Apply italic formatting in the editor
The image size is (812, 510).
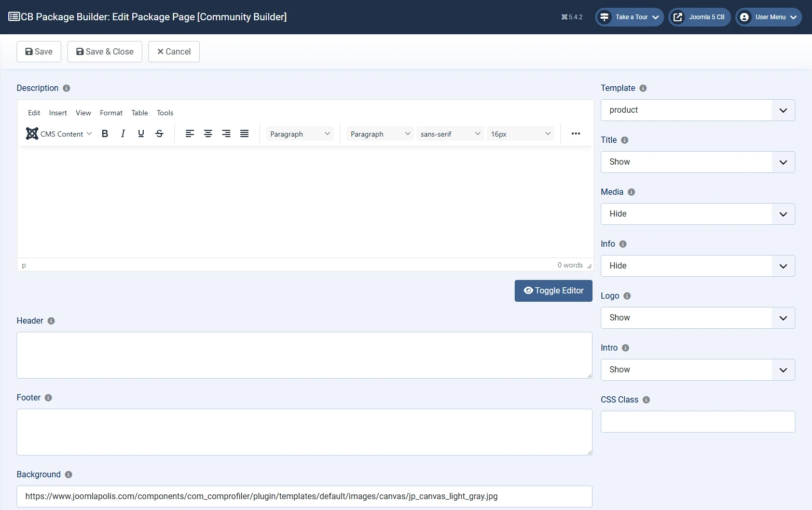(x=122, y=133)
